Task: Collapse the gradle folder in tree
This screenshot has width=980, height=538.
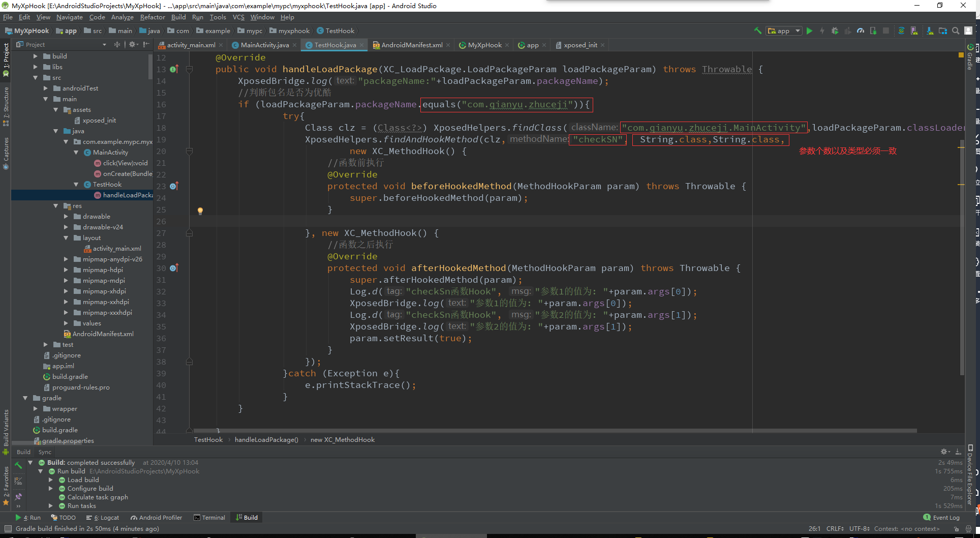Action: click(25, 398)
